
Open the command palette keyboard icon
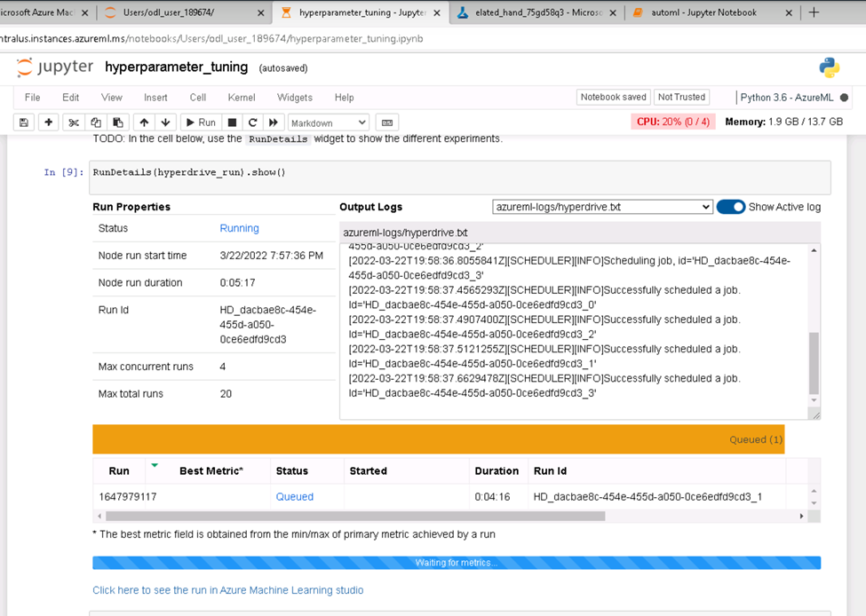click(x=387, y=122)
